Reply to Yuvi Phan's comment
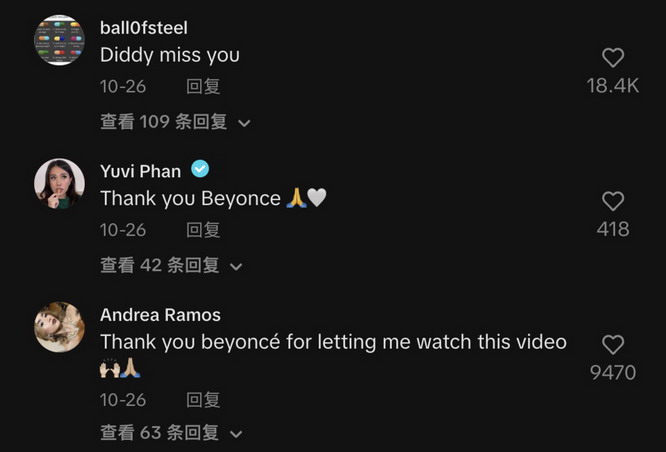This screenshot has height=452, width=666. click(203, 230)
